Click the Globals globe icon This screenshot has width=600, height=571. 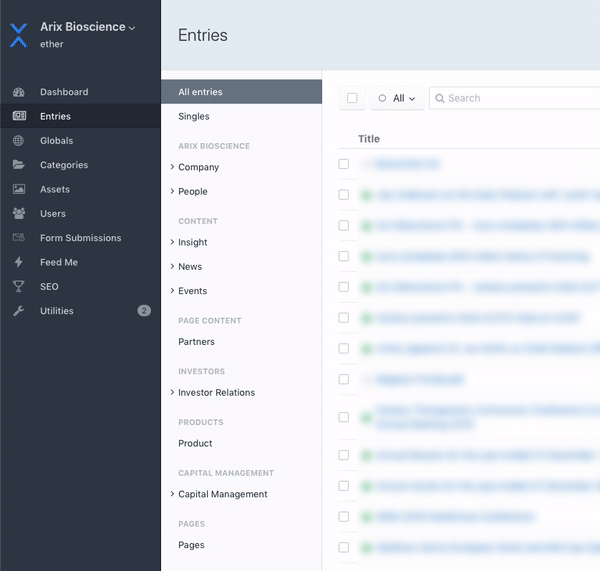point(18,140)
